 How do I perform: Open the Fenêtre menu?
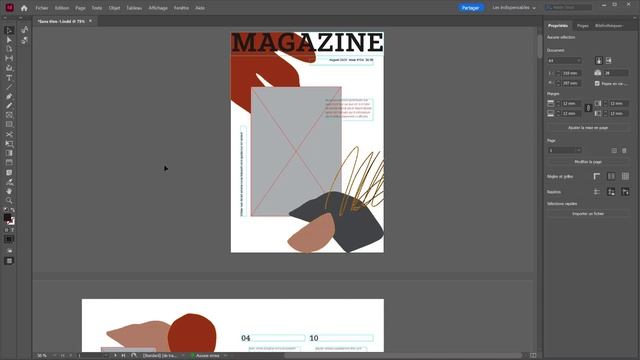[x=181, y=8]
